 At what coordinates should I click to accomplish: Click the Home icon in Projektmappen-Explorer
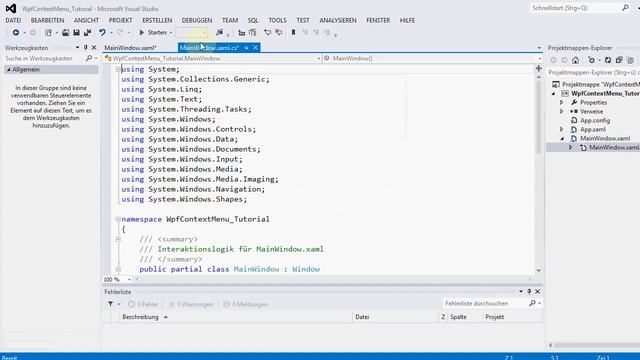(x=575, y=60)
